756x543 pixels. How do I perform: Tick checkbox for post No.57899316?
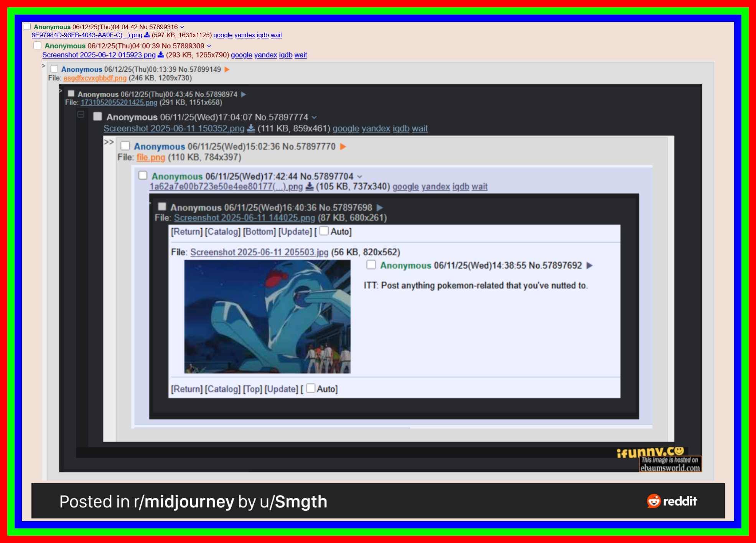click(27, 26)
